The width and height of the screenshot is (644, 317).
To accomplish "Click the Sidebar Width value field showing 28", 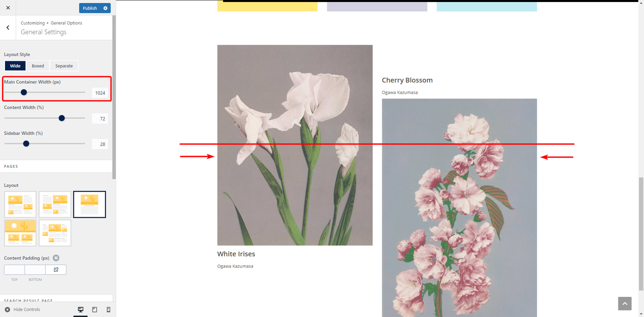I will tap(100, 144).
